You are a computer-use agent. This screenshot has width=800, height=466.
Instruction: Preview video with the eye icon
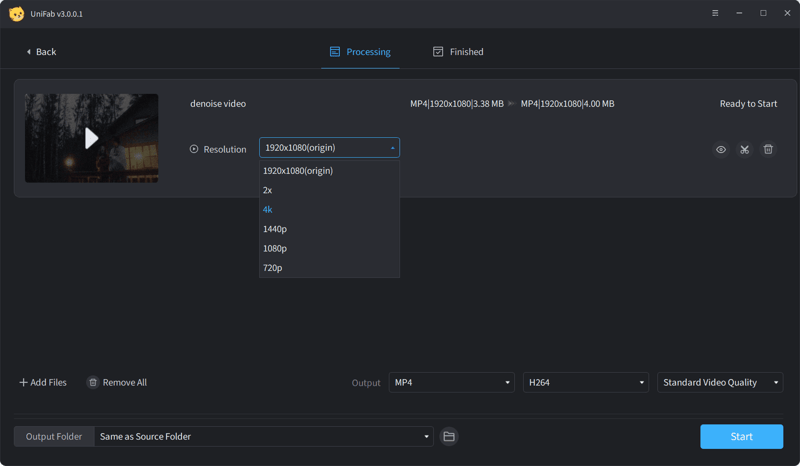tap(721, 149)
